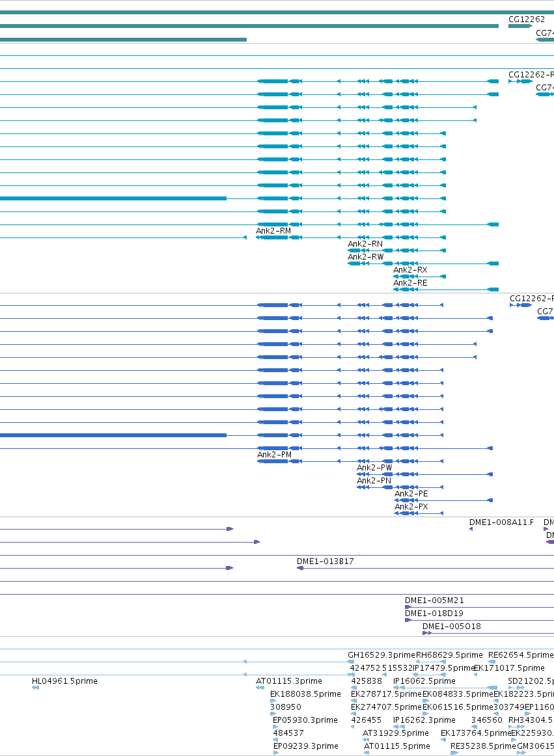Click the Ank2-RN transcript label

tap(365, 244)
